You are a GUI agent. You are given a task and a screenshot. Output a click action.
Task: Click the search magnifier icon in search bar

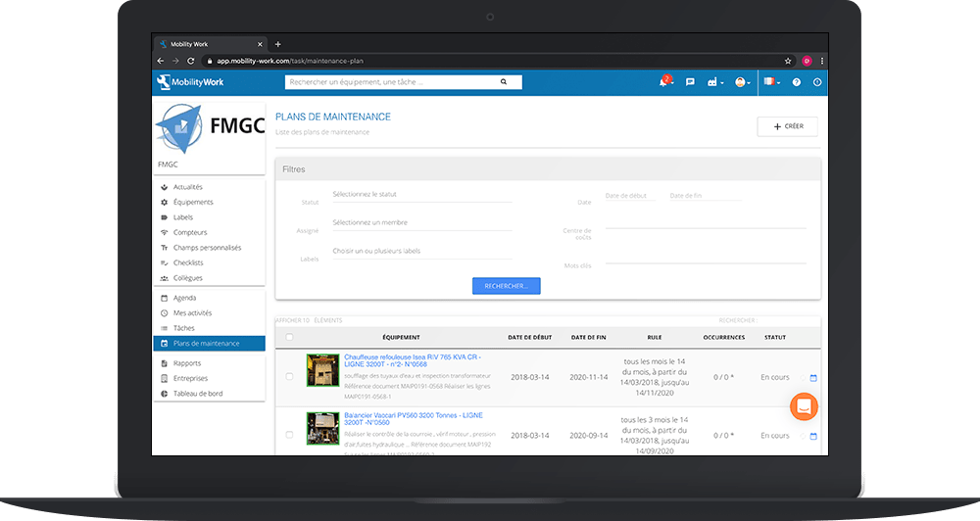[503, 82]
